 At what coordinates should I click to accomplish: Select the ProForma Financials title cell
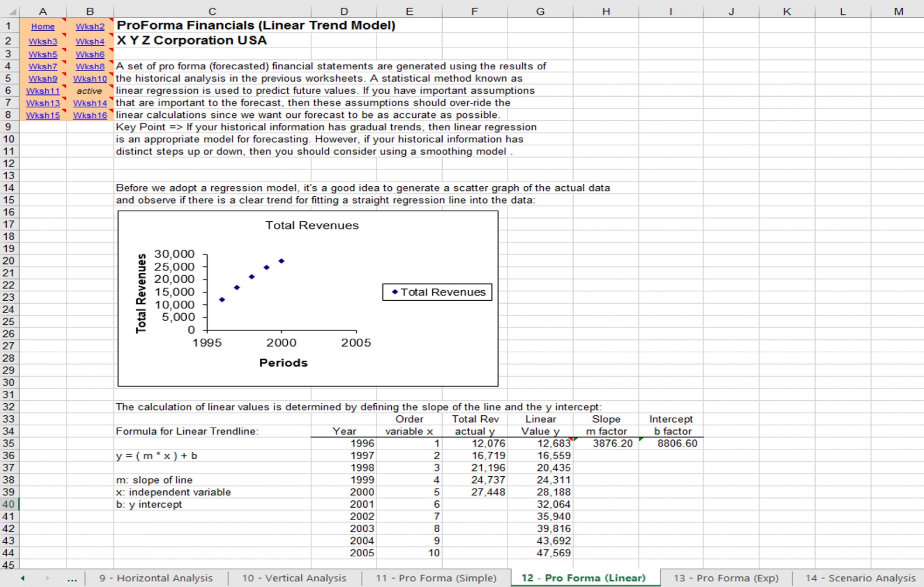coord(256,25)
